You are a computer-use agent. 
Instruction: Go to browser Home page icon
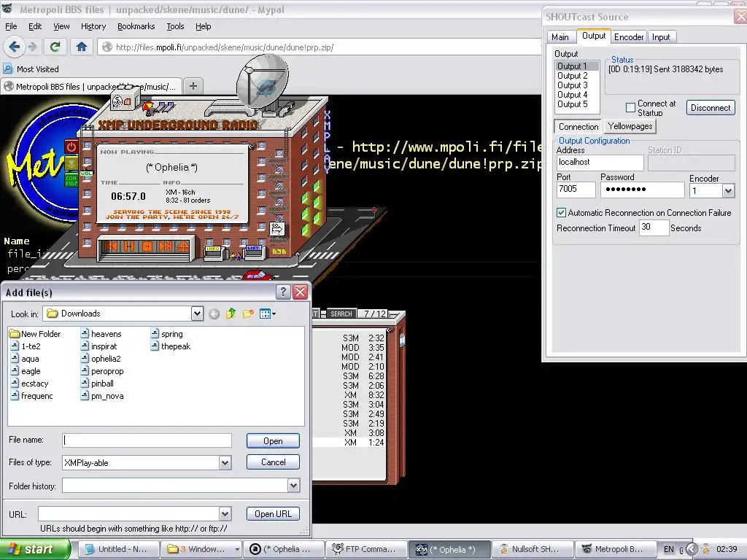click(82, 47)
